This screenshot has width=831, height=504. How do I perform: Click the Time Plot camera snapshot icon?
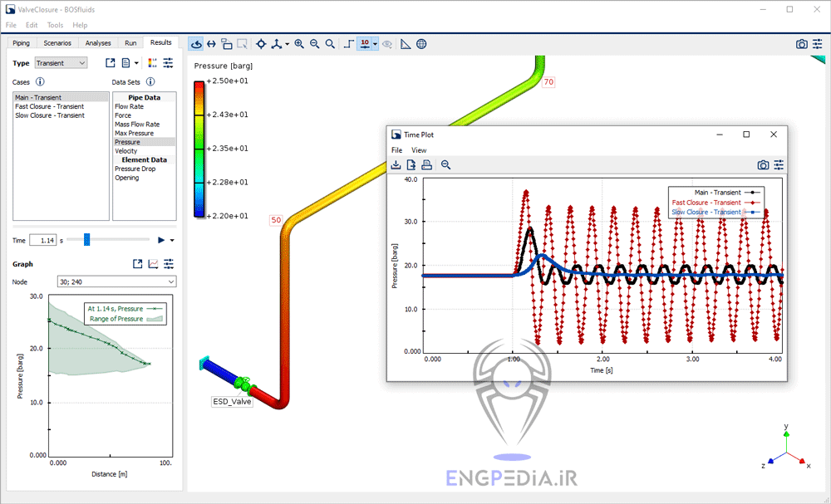(x=763, y=165)
